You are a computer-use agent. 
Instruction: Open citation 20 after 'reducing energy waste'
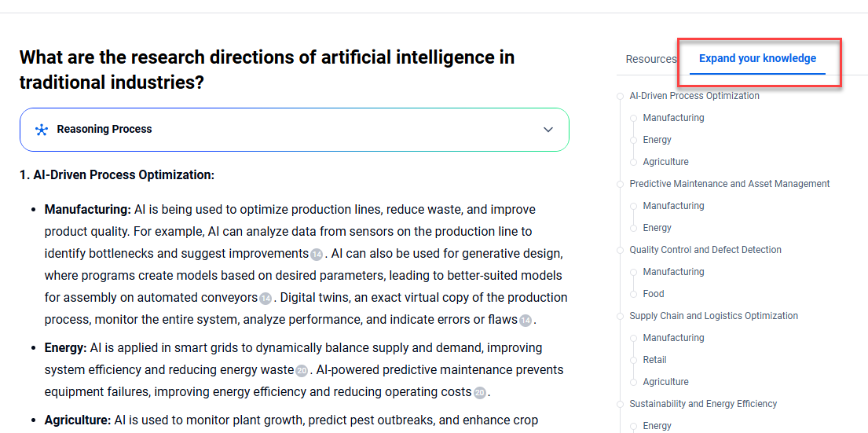(x=302, y=370)
